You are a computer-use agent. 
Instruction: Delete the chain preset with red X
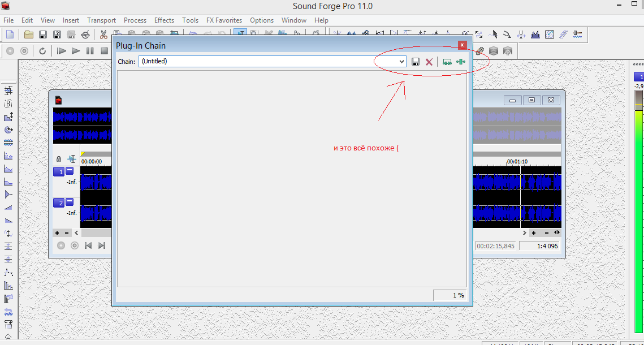click(x=429, y=62)
